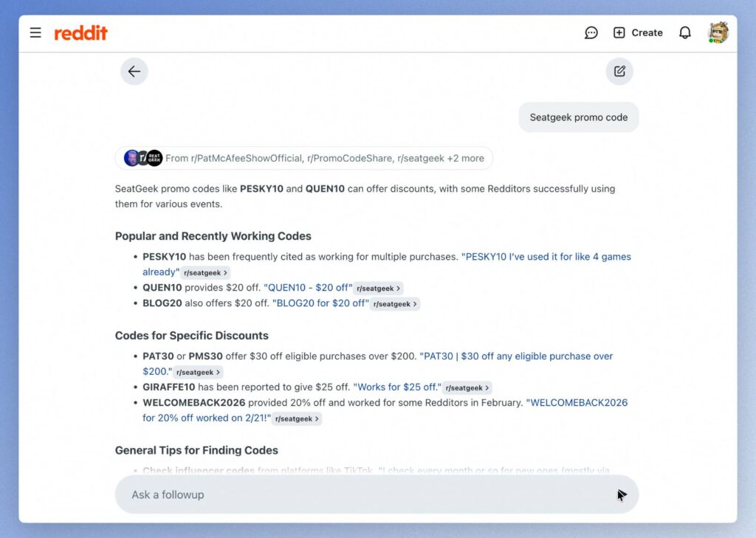
Task: Click the source subreddit avatars cluster
Action: (x=143, y=158)
